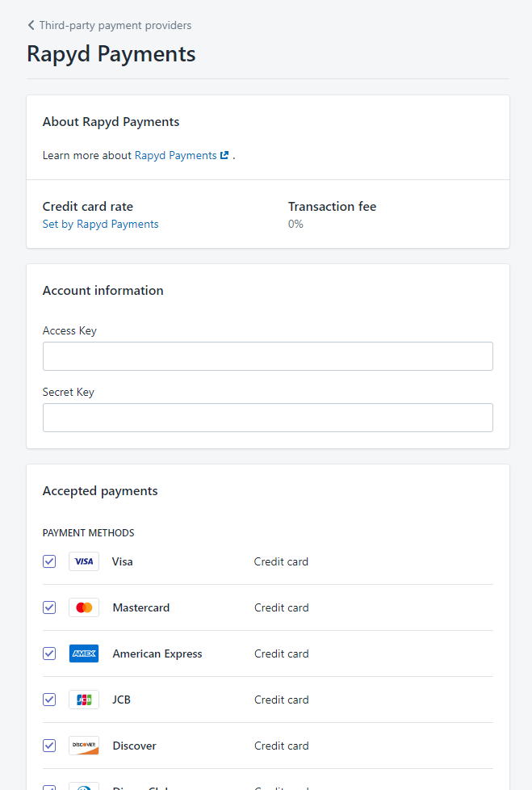
Task: Open the Set by Rapyd Payments rate link
Action: click(x=101, y=225)
